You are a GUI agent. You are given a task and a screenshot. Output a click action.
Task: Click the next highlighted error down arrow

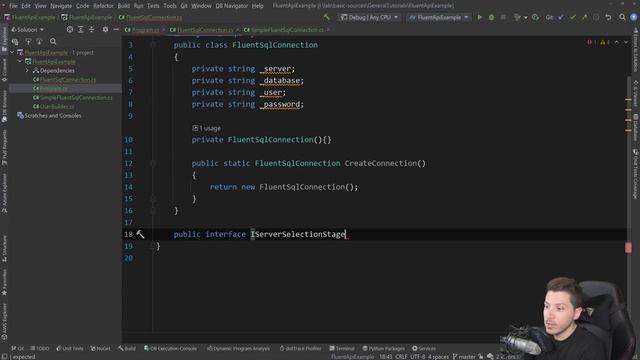(x=626, y=42)
